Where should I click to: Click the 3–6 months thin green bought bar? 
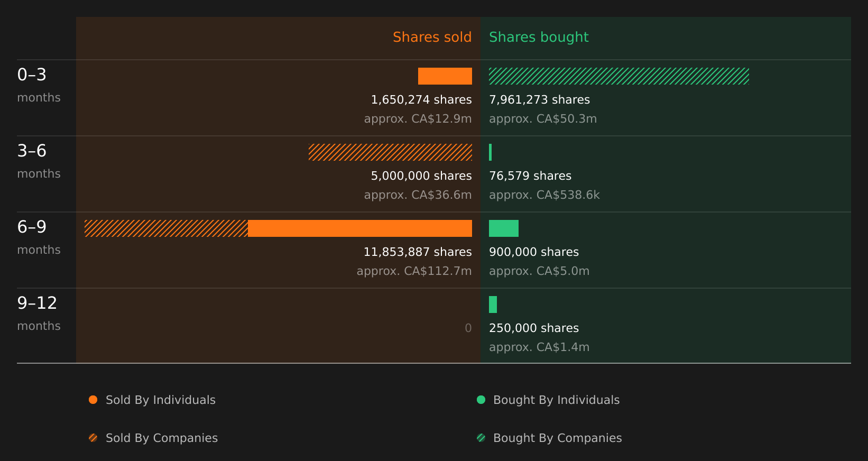point(491,152)
